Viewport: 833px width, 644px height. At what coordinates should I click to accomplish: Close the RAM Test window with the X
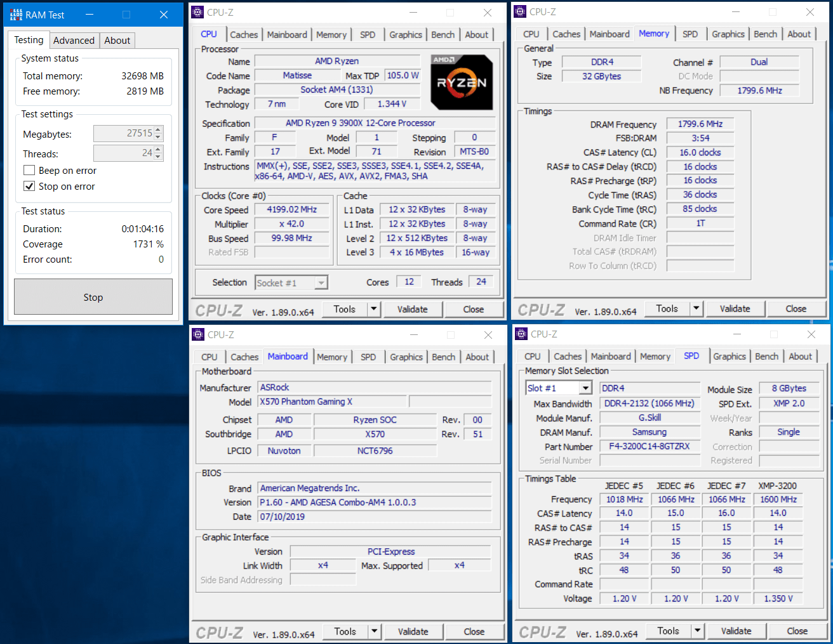click(164, 15)
